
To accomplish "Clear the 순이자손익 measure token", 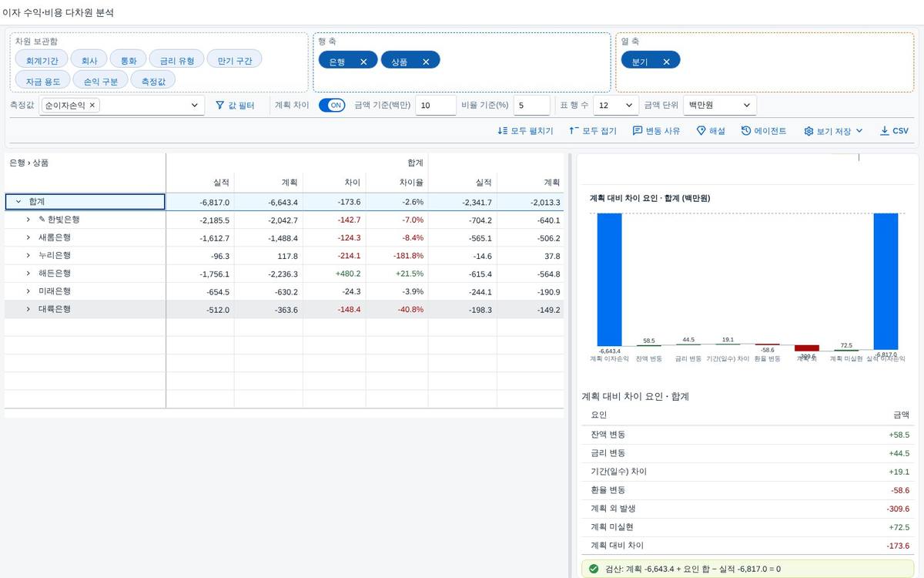I will click(92, 105).
